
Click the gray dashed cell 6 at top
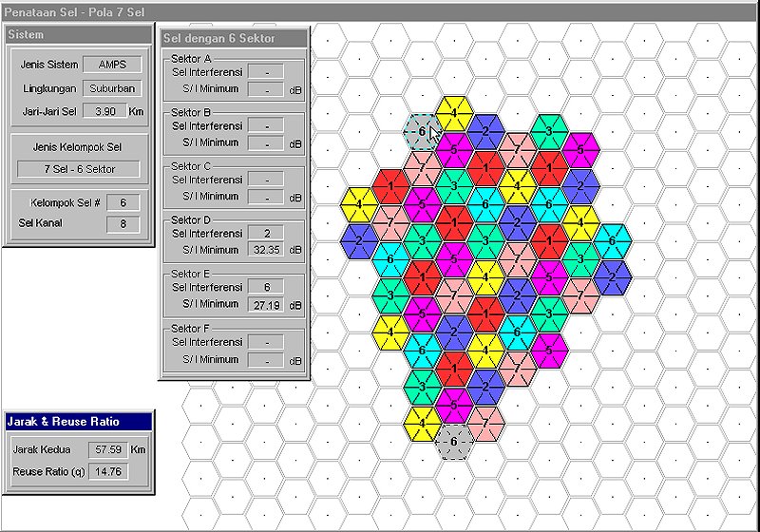pos(421,131)
